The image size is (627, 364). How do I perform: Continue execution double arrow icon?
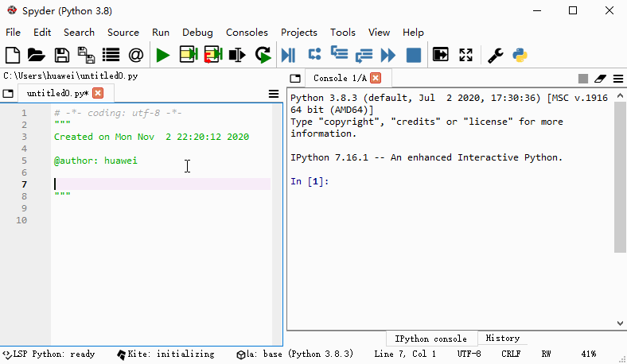tap(388, 55)
